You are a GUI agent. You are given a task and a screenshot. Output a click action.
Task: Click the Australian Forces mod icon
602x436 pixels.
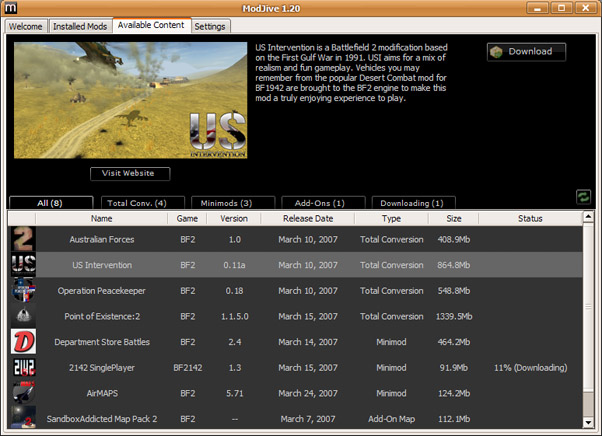point(22,239)
